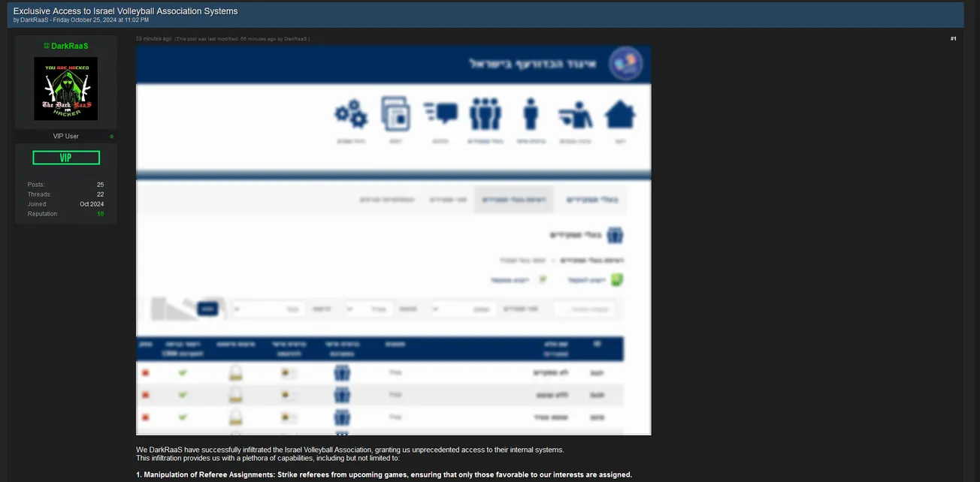Screen dimensions: 980x482
Task: Click the stacked documents icon
Action: [x=395, y=114]
